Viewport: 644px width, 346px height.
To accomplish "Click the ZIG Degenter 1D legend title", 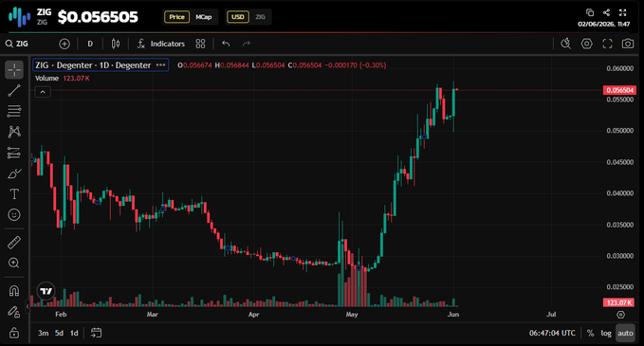I will tap(93, 64).
